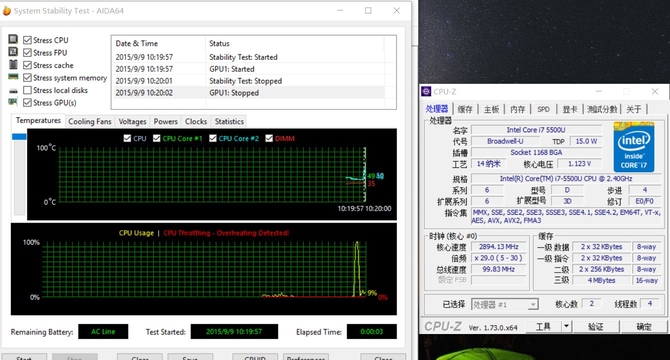Click the Broadwell-U codename field
Viewport: 670px width, 360px height.
pyautogui.click(x=505, y=141)
